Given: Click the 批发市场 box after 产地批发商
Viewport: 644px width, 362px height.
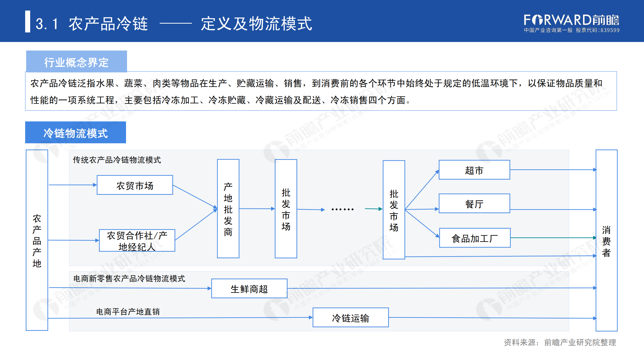Looking at the screenshot, I should [286, 209].
